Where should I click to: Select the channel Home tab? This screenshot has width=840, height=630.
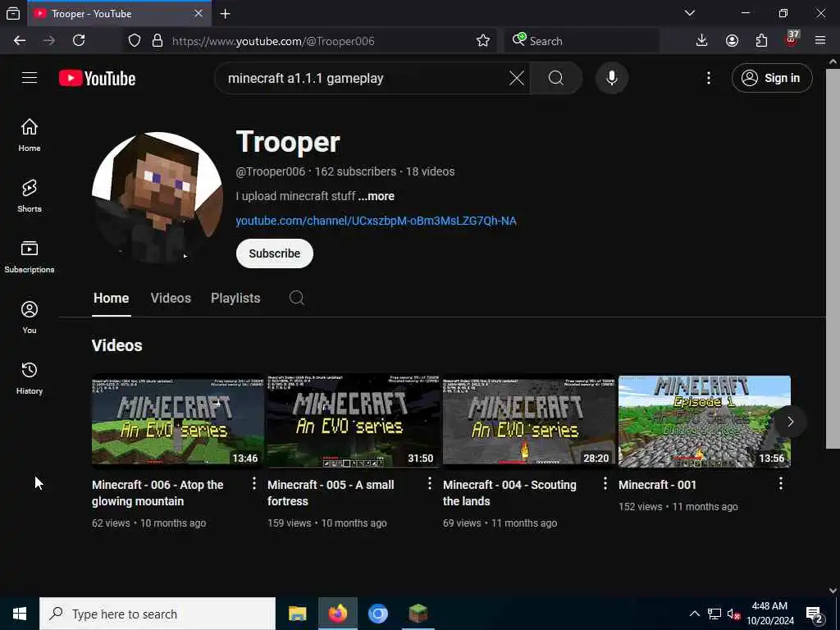click(112, 299)
